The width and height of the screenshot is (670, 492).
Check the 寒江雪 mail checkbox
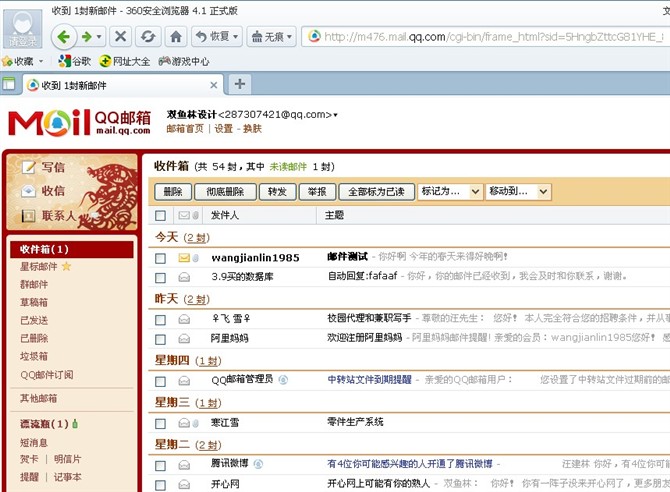pyautogui.click(x=161, y=424)
